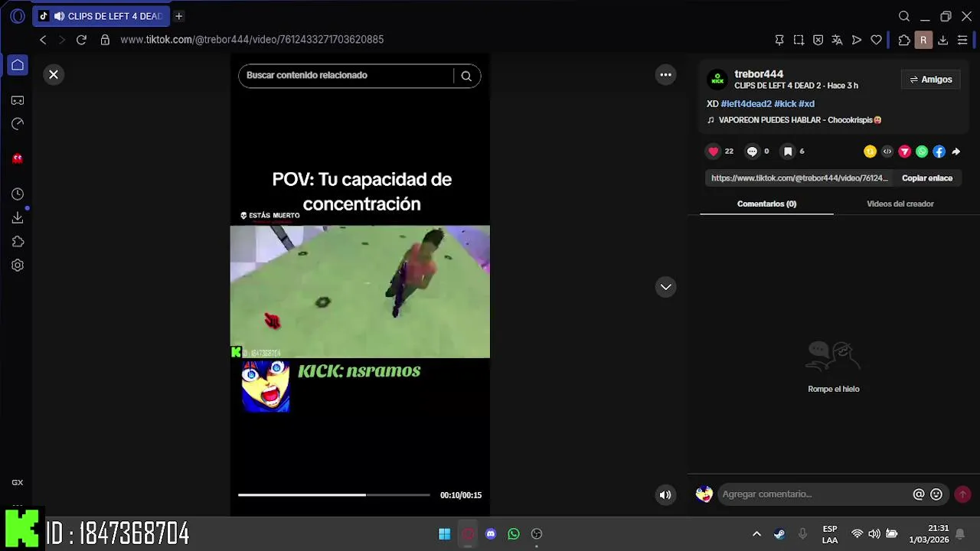980x551 pixels.
Task: Go back to previous page
Action: coord(43,40)
